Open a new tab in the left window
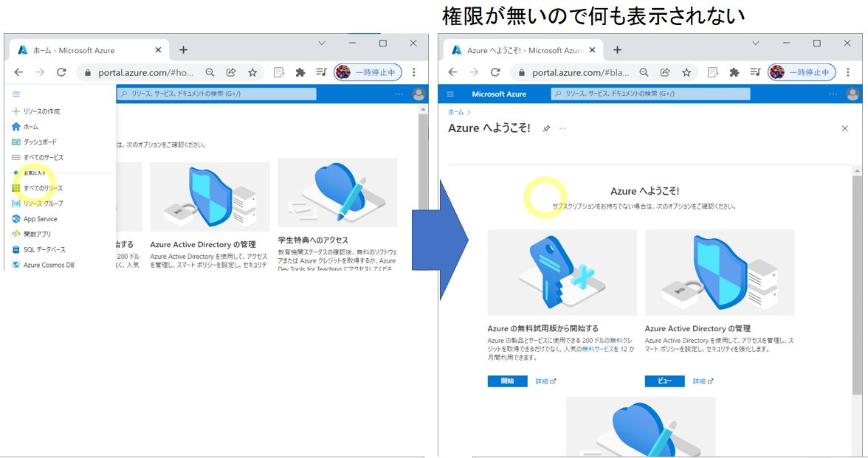 183,50
